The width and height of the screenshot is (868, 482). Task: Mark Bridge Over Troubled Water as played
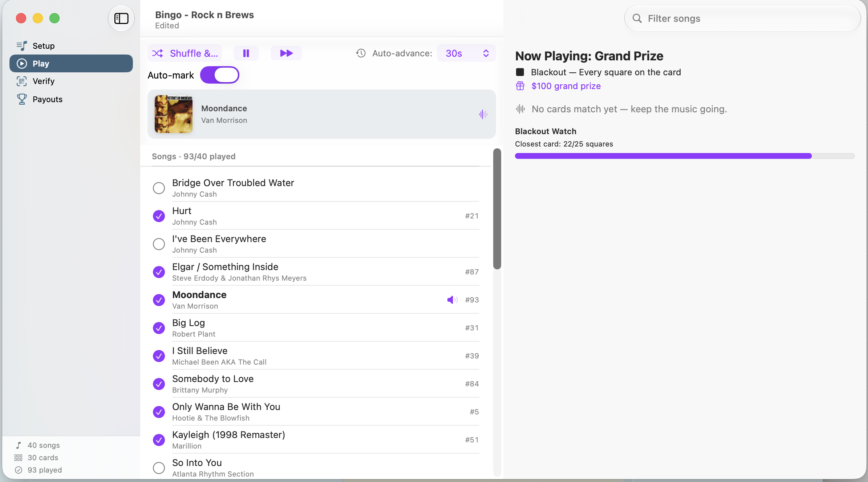pos(159,188)
